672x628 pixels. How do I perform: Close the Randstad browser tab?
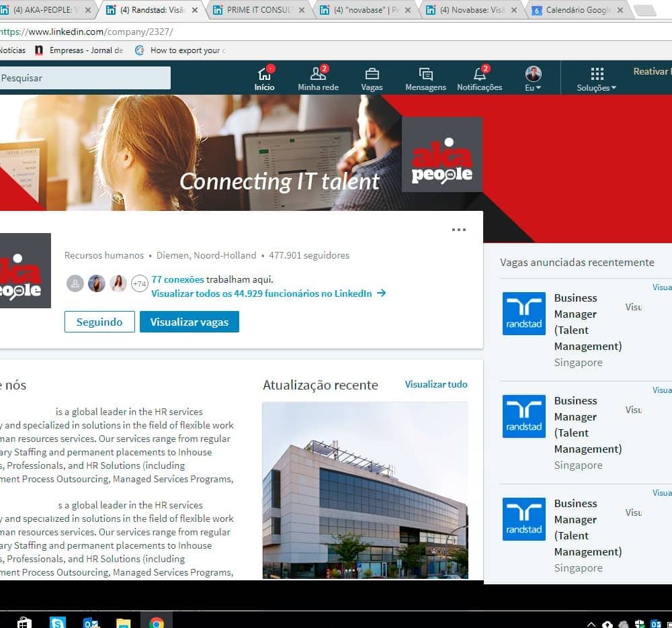click(x=195, y=10)
